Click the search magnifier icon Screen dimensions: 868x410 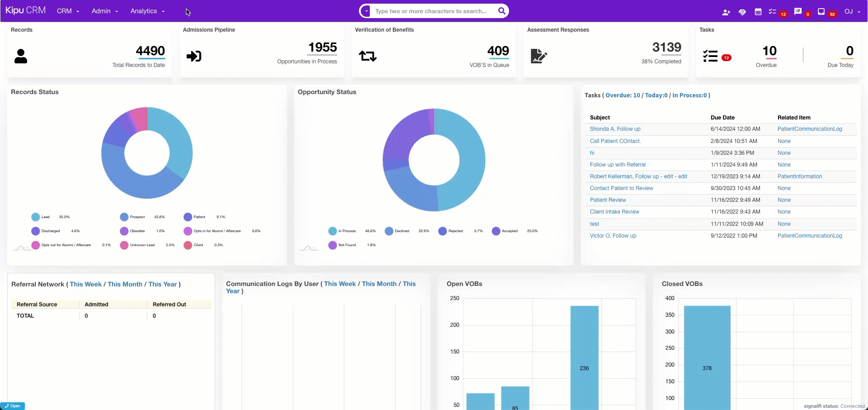(x=501, y=11)
